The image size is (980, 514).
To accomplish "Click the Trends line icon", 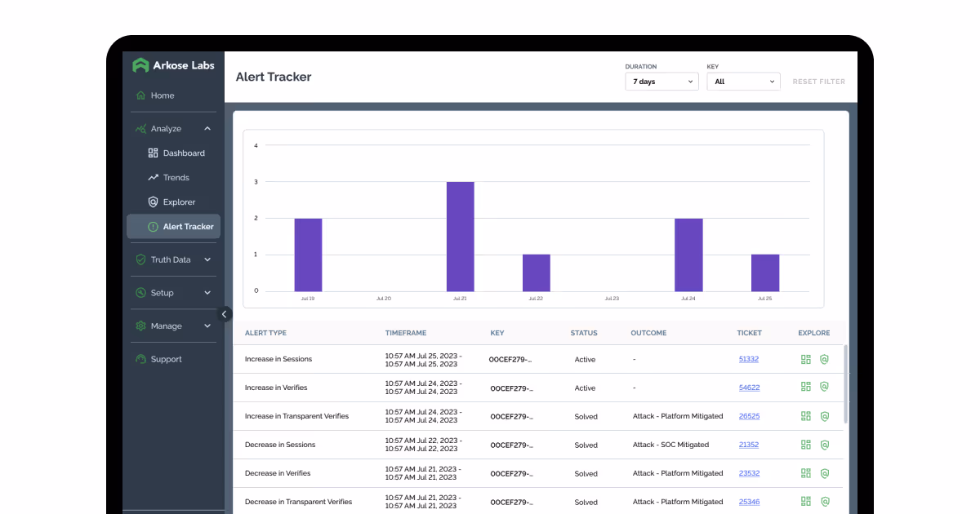I will click(x=153, y=178).
